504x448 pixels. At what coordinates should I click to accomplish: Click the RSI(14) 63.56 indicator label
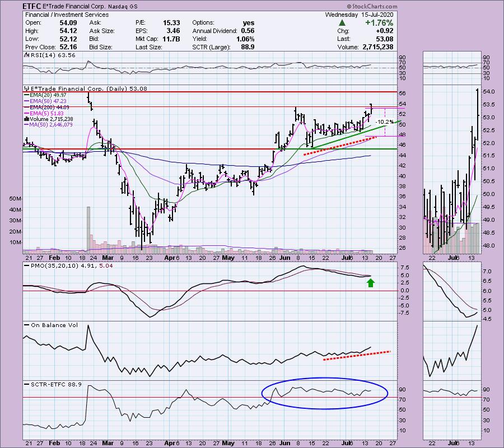point(53,55)
